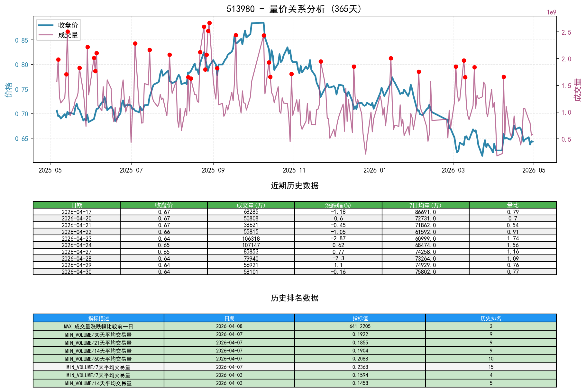Click indicator value '641.2205'
This screenshot has width=586, height=392.
360,326
